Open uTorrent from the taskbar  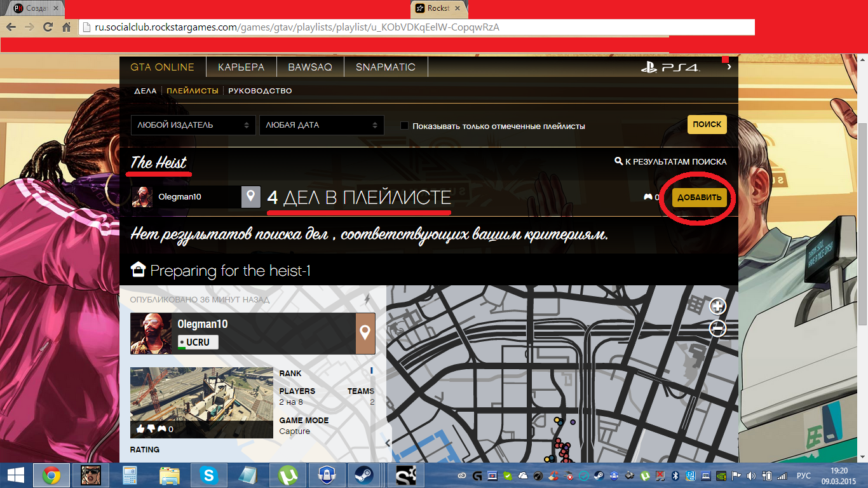[x=288, y=475]
